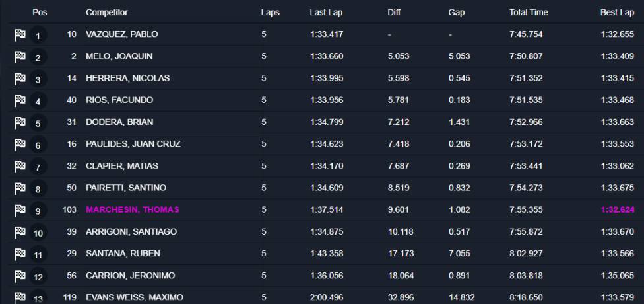Viewport: 644px width, 304px height.
Task: Select the finish flag in Herrera, Nicolas row
Action: (20, 79)
